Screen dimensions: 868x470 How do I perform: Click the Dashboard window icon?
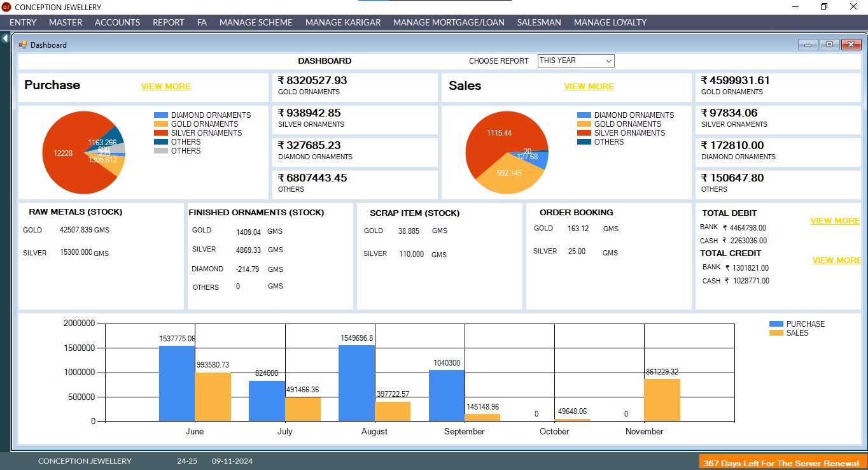pos(23,45)
